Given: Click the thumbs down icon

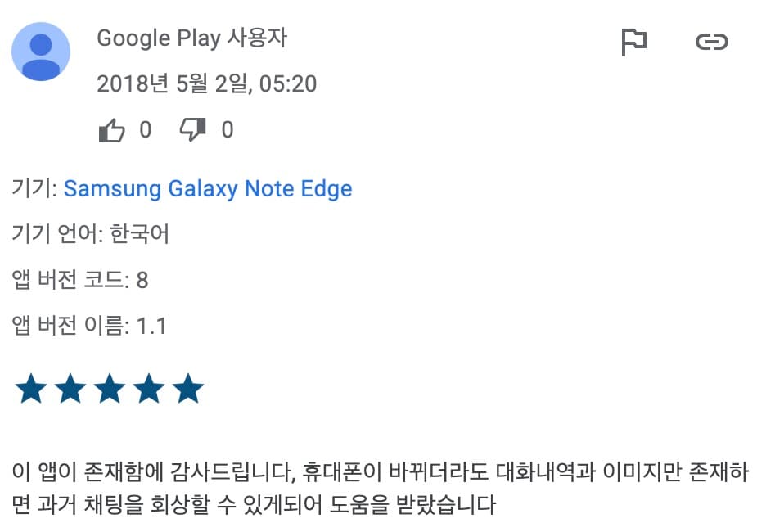Looking at the screenshot, I should click(x=192, y=130).
